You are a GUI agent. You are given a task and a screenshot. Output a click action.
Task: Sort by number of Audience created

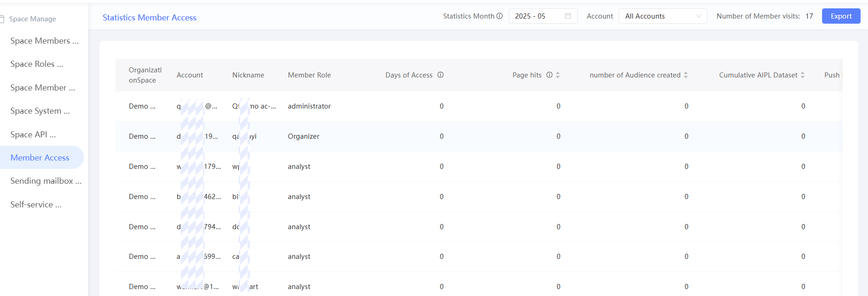[686, 75]
